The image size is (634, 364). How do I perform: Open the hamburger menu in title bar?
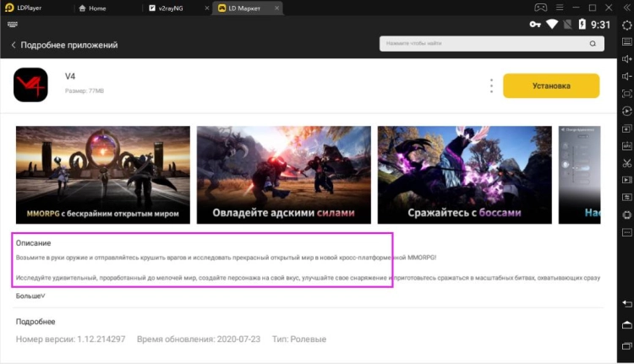[560, 8]
